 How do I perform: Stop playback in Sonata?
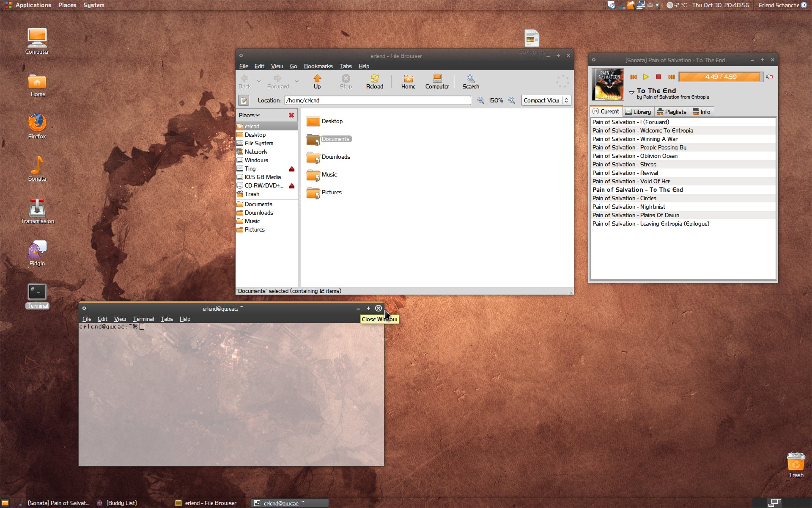coord(658,77)
